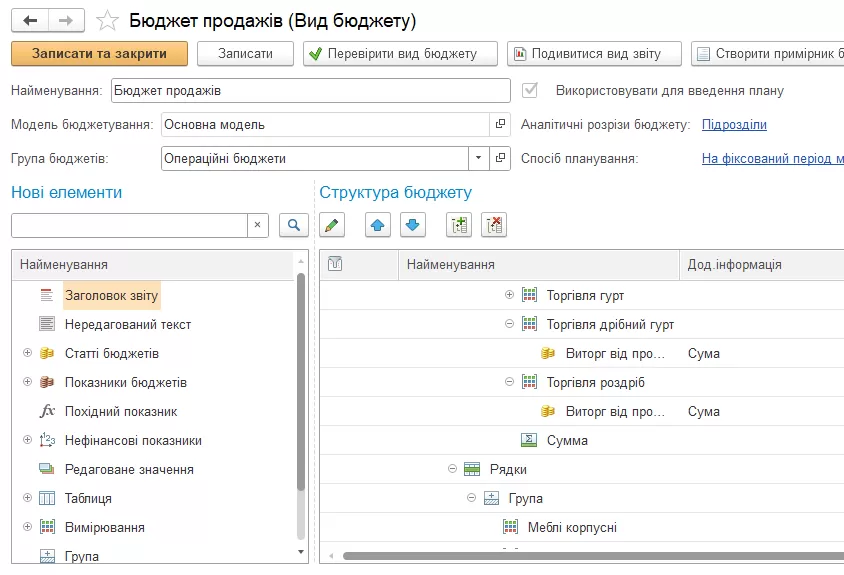The height and width of the screenshot is (575, 844).
Task: Click Дод.інформація column header
Action: click(762, 264)
